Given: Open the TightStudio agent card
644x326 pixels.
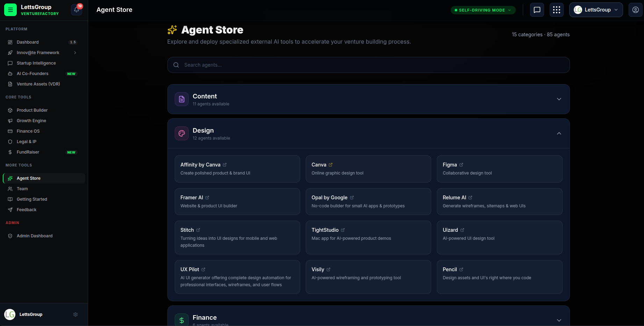Looking at the screenshot, I should [368, 237].
